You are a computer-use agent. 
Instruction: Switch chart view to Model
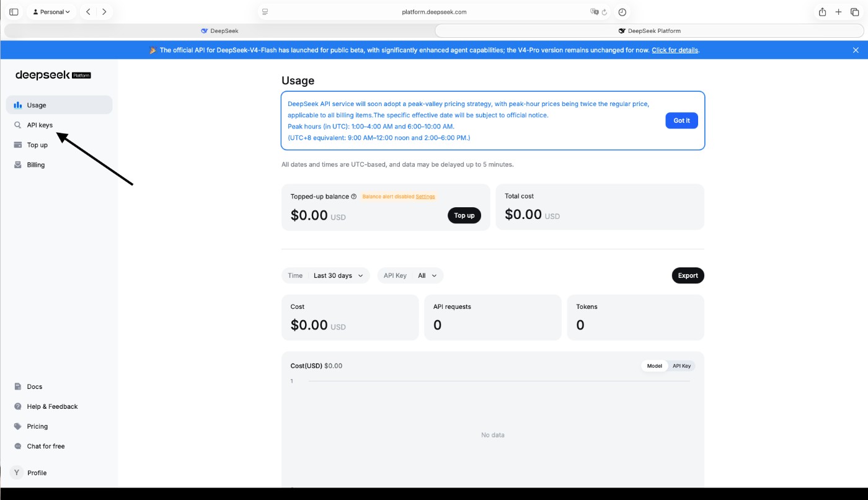pos(655,366)
